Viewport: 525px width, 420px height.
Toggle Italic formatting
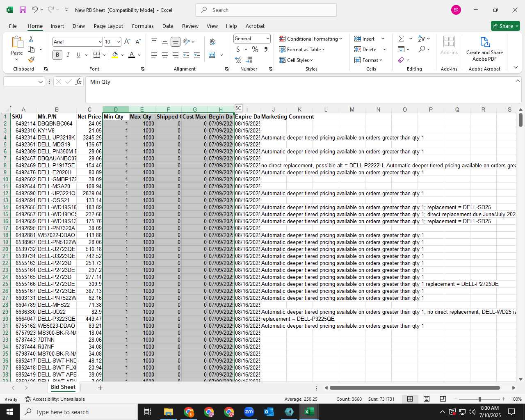(x=68, y=55)
